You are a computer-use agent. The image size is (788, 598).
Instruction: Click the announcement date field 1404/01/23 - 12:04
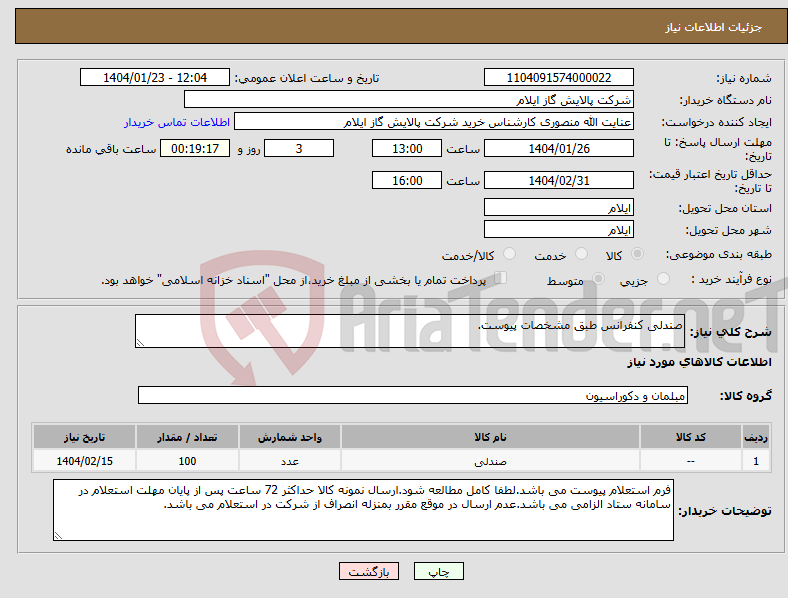point(155,77)
